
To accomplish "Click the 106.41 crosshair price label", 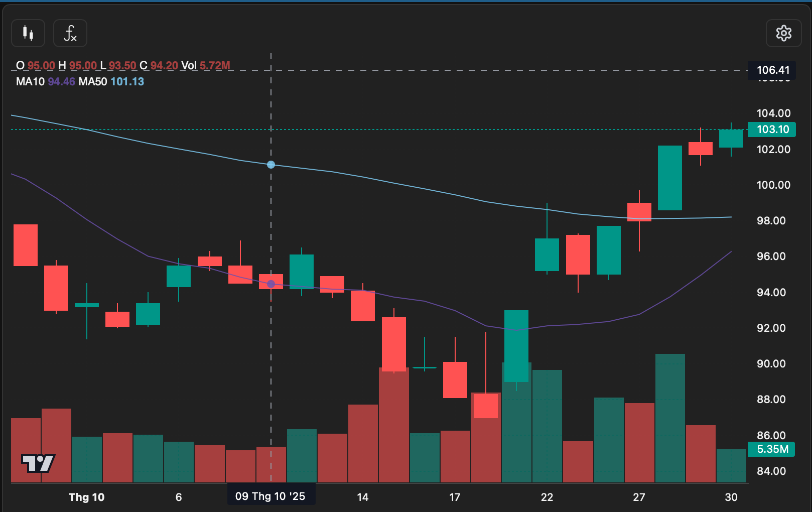I will [x=773, y=70].
